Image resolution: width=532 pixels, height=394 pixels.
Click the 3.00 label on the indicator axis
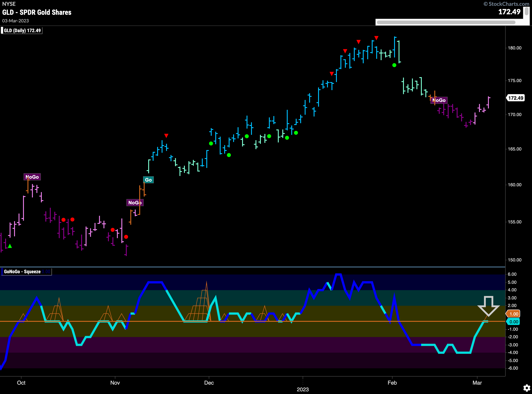(x=512, y=298)
